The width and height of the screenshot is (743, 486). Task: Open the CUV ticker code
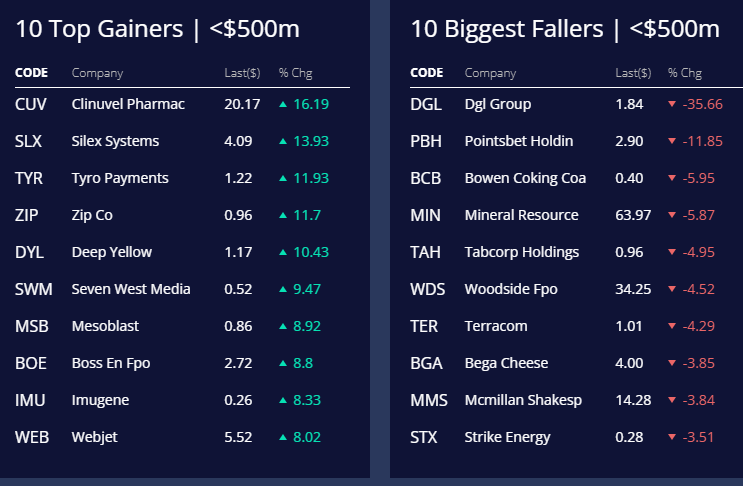[30, 104]
